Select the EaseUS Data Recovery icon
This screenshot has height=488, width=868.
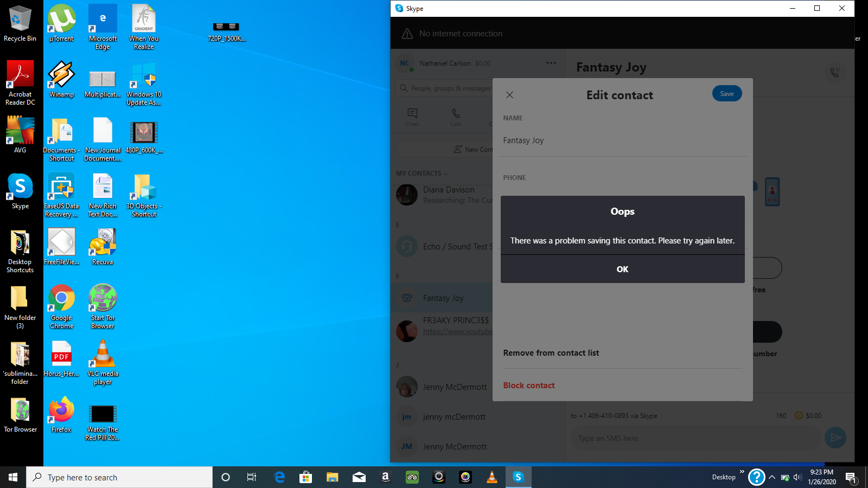point(61,195)
